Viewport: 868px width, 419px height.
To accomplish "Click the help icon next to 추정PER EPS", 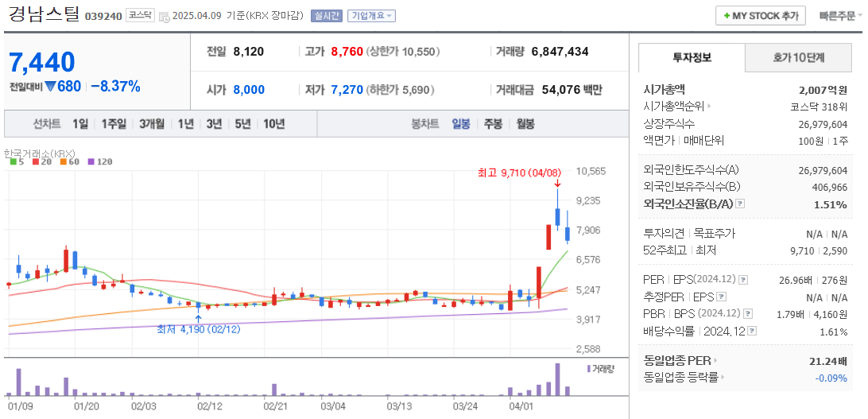I will click(722, 297).
